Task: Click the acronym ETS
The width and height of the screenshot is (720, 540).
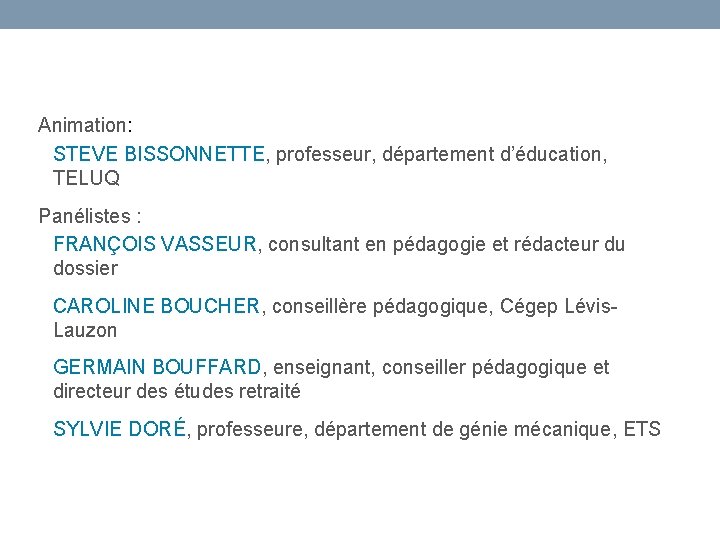Action: click(641, 430)
